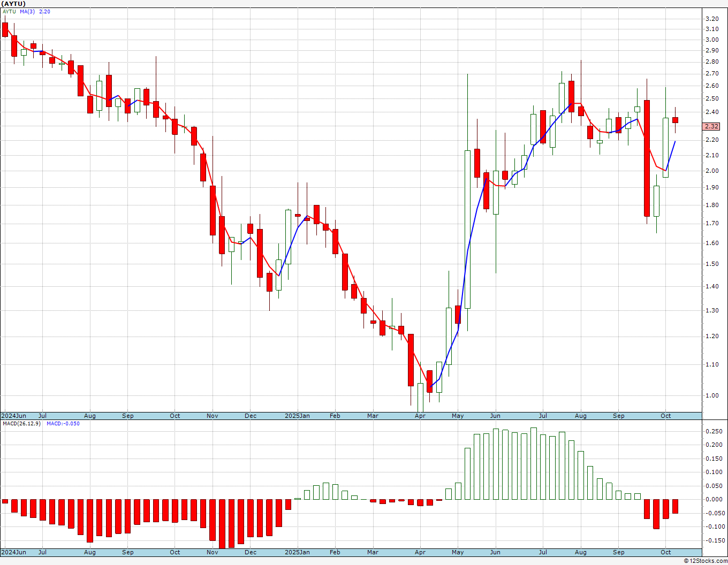
Task: Select the 2.00 price axis label
Action: click(712, 171)
